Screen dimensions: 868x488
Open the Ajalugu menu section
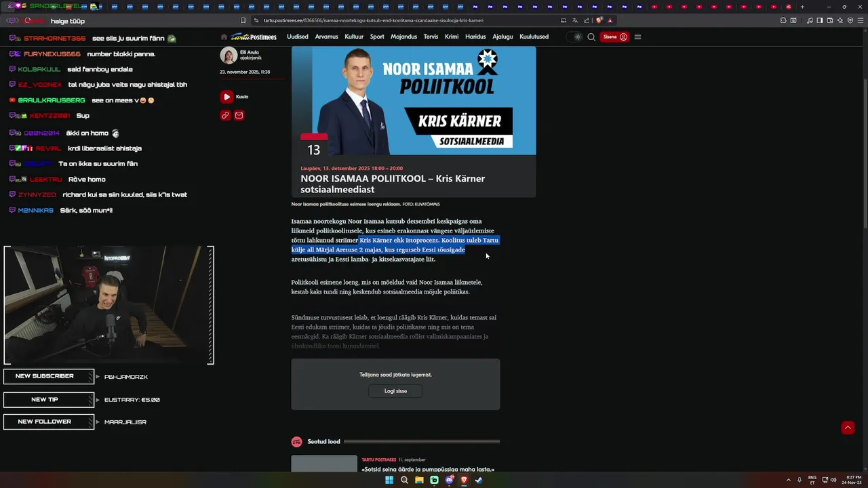502,37
